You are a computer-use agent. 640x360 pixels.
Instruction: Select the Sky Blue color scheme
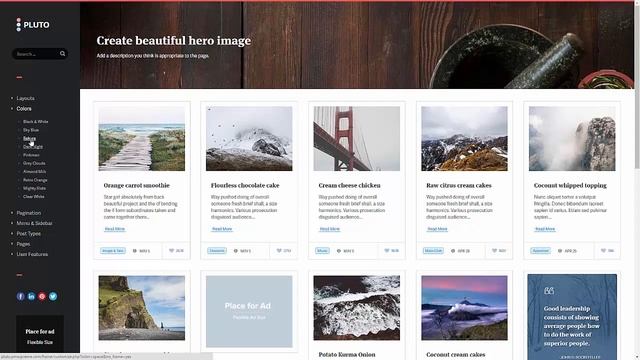(x=31, y=130)
